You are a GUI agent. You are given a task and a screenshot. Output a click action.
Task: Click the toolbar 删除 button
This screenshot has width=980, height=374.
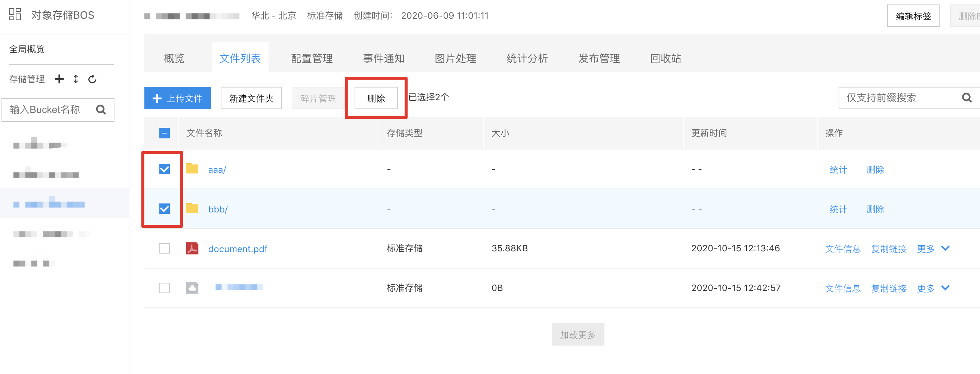[x=376, y=98]
